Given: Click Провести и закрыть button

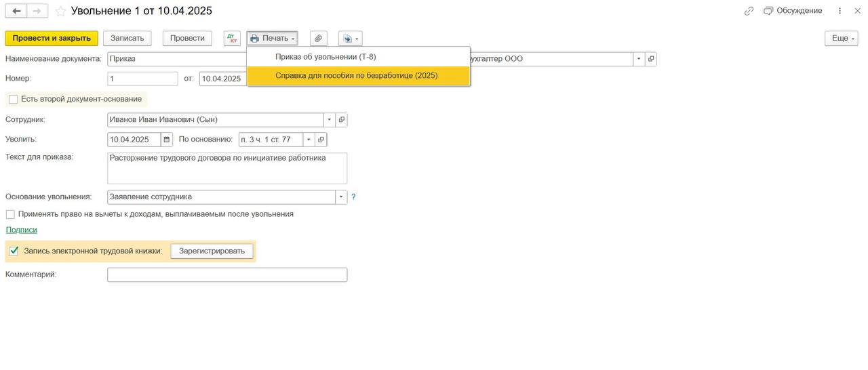Looking at the screenshot, I should 52,39.
